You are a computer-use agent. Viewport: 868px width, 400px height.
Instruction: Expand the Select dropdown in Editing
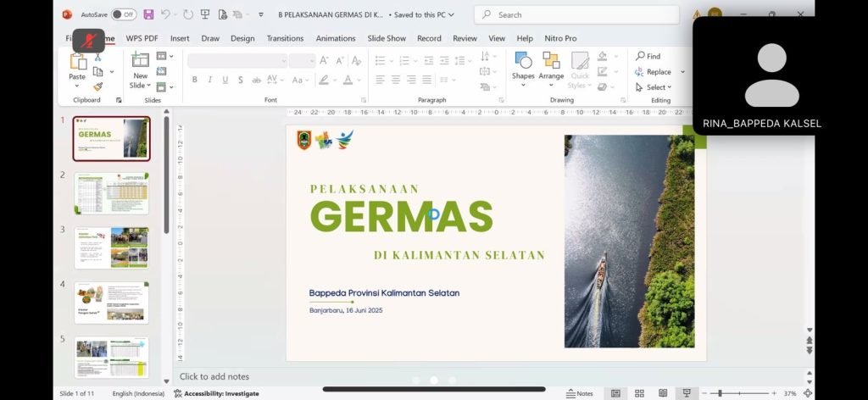pyautogui.click(x=669, y=87)
